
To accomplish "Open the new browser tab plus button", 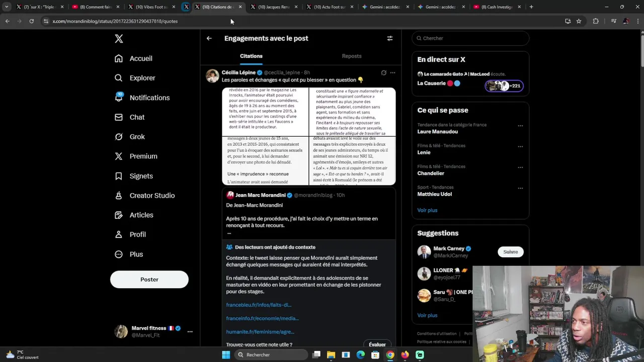I will 531,7.
